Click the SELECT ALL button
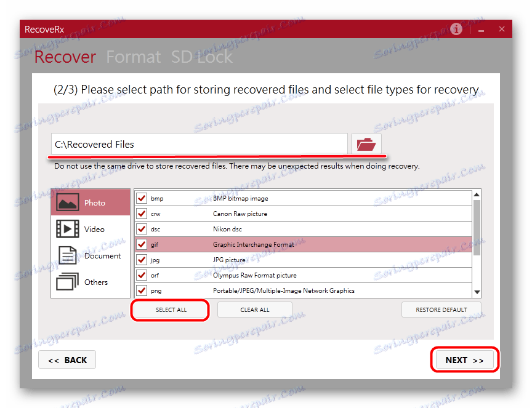532x408 pixels. point(171,310)
